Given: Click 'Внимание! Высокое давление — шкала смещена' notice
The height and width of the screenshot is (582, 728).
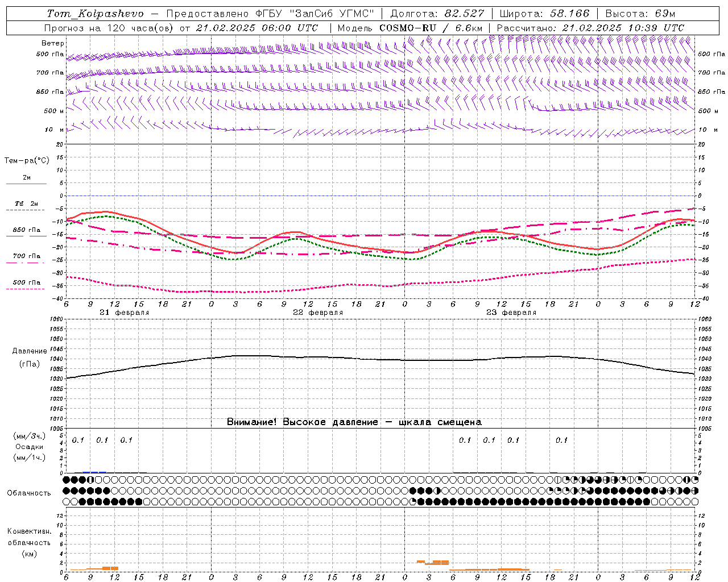Looking at the screenshot, I should [354, 422].
